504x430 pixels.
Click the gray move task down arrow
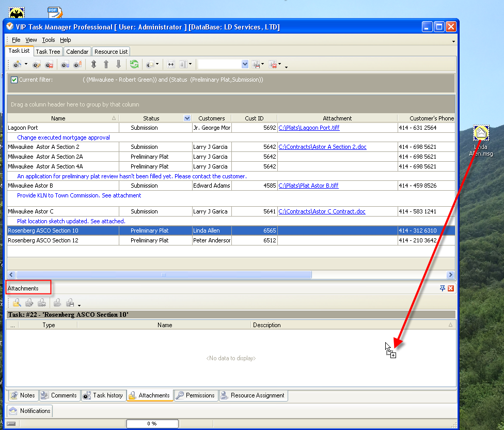[118, 65]
